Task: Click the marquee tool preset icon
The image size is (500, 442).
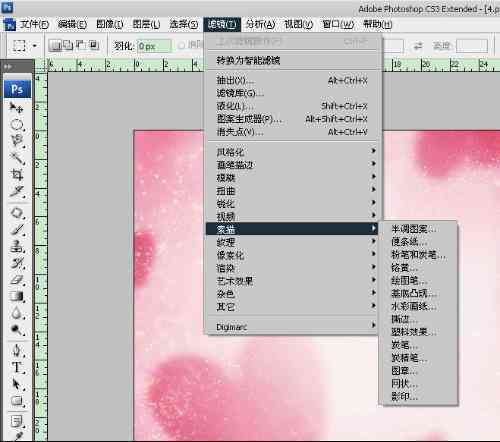Action: pos(19,45)
